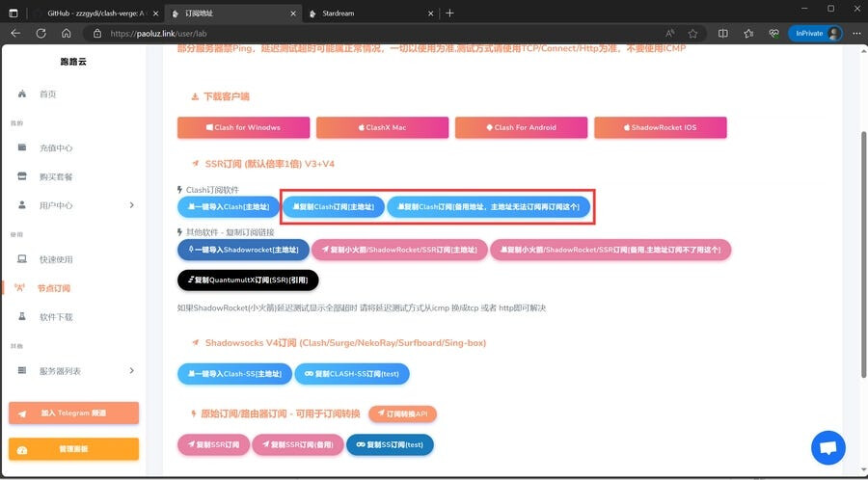The width and height of the screenshot is (868, 480).
Task: Click the orange 管理面板 button
Action: click(73, 449)
